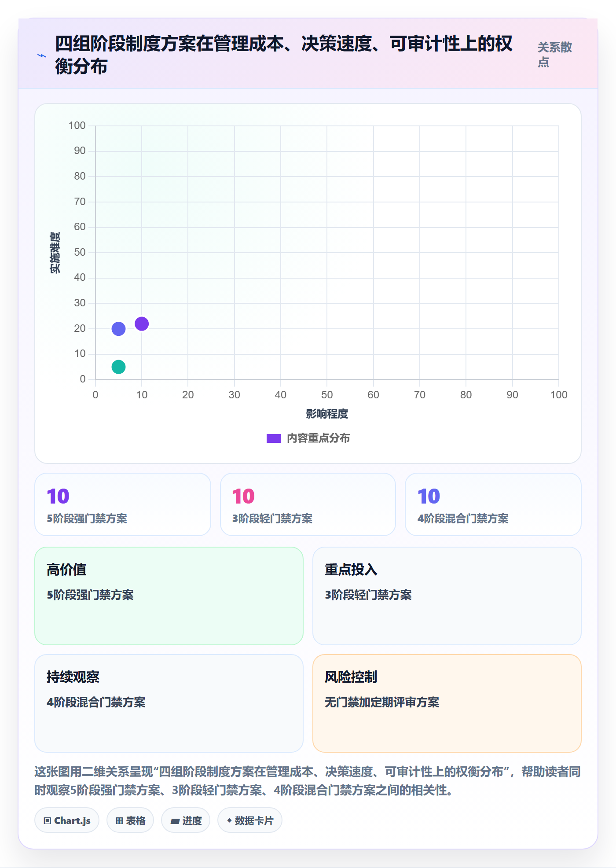Click the 内容重点分布 legend label

click(318, 438)
